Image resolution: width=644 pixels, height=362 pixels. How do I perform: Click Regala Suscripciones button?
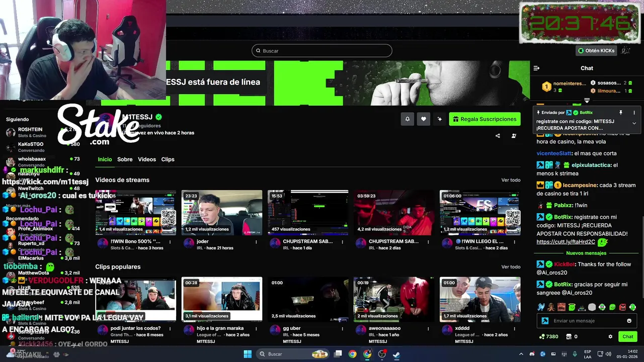pyautogui.click(x=485, y=119)
